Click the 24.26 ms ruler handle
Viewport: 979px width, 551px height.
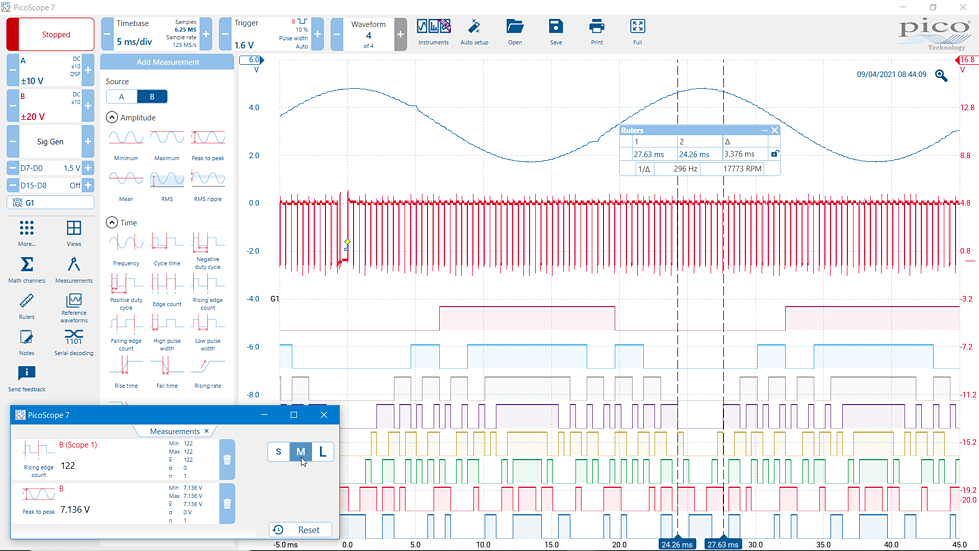point(677,544)
